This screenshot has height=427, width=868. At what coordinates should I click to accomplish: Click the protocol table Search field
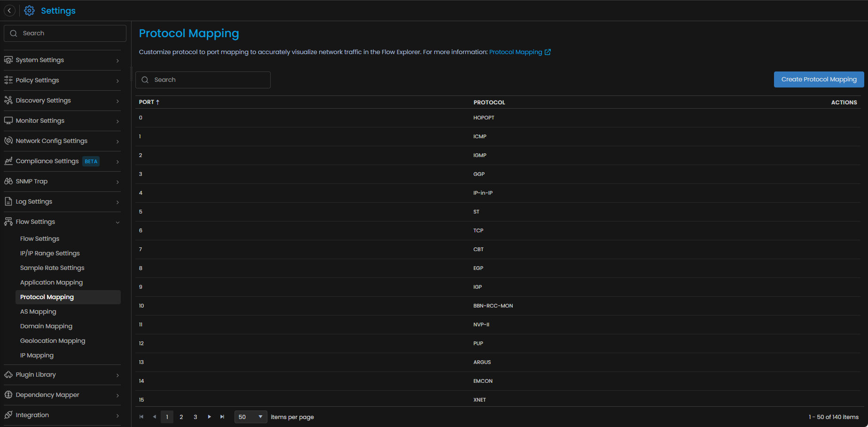pos(203,80)
